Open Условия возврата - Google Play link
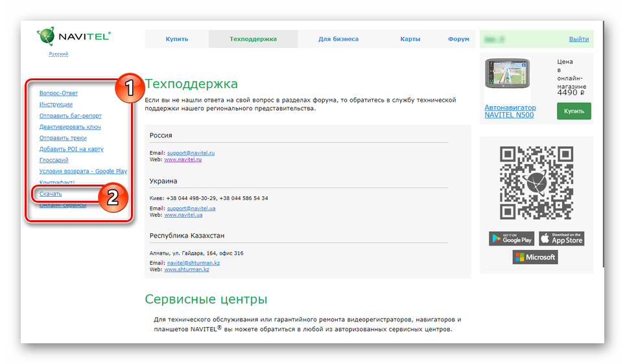The image size is (625, 364). coord(83,171)
